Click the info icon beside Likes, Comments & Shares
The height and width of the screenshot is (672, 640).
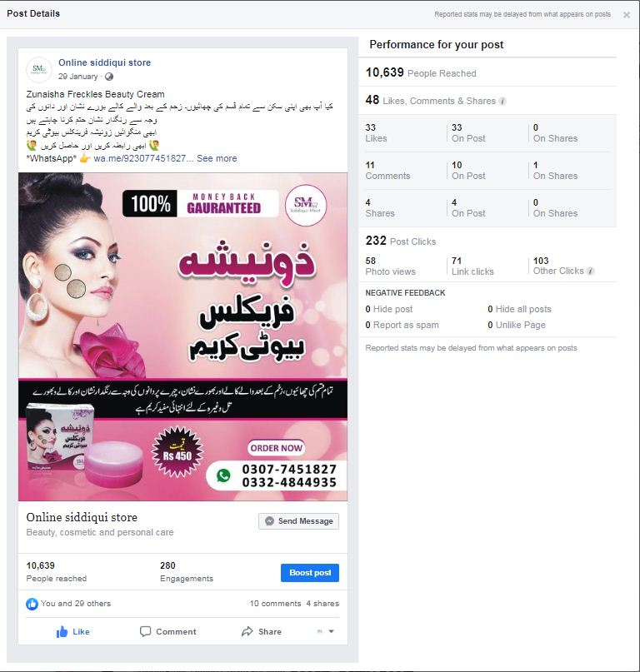pos(502,101)
